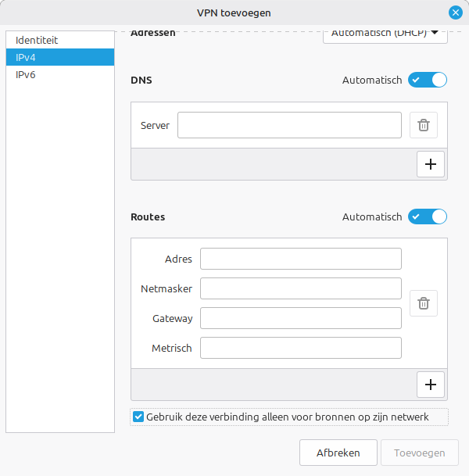The image size is (469, 476).
Task: Toggle the Routes Automatisch switch
Action: 428,217
